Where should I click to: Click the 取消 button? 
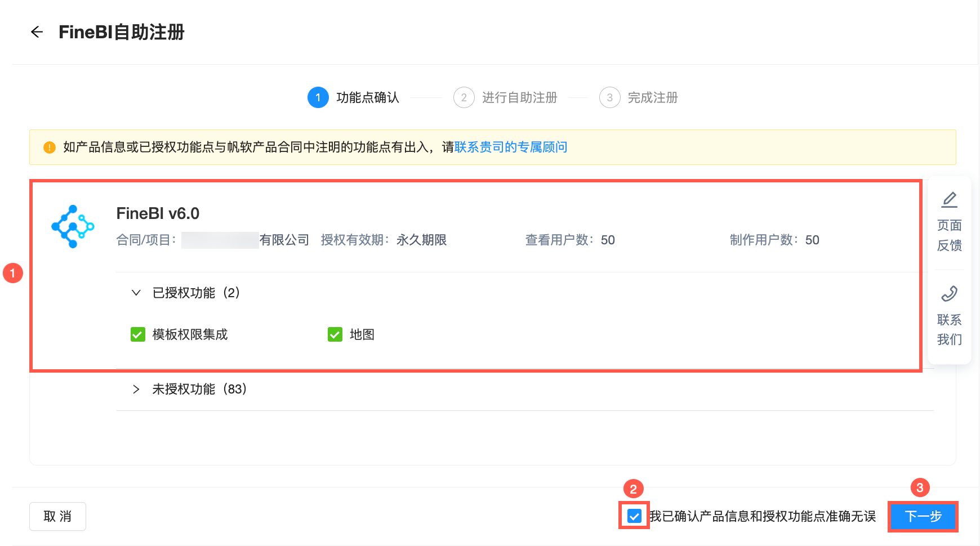point(57,516)
